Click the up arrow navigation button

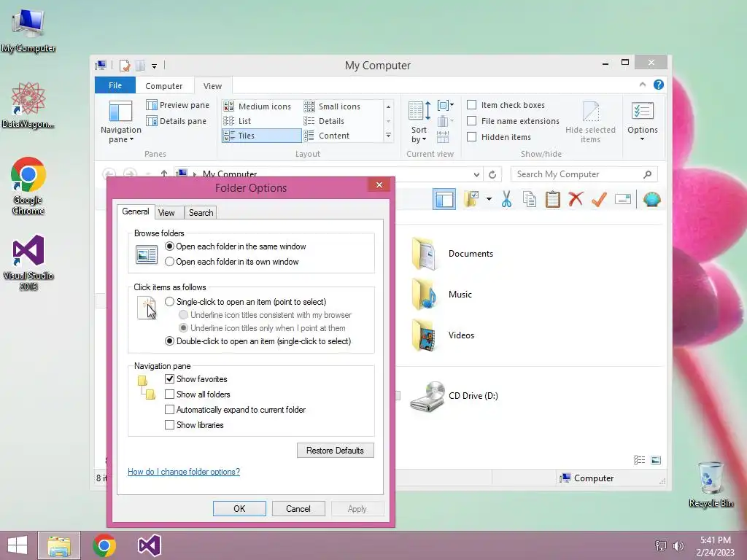(x=164, y=174)
